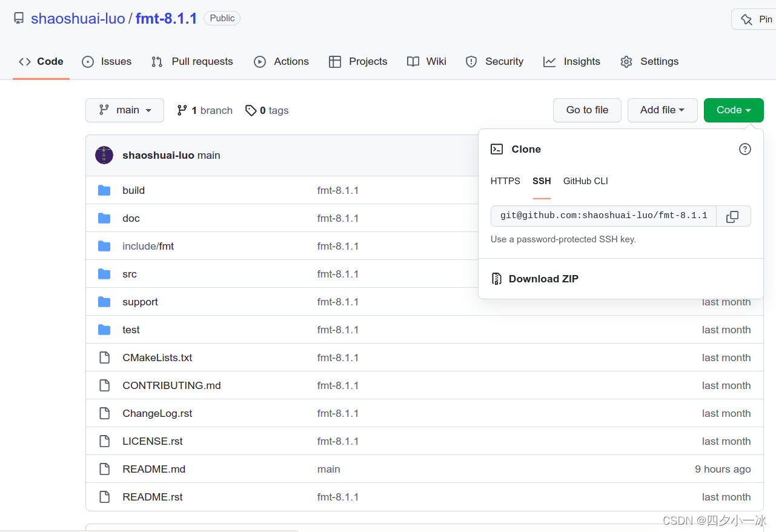Screen dimensions: 776x532
Task: Click the '9 hours ago' timestamp
Action: tap(723, 469)
